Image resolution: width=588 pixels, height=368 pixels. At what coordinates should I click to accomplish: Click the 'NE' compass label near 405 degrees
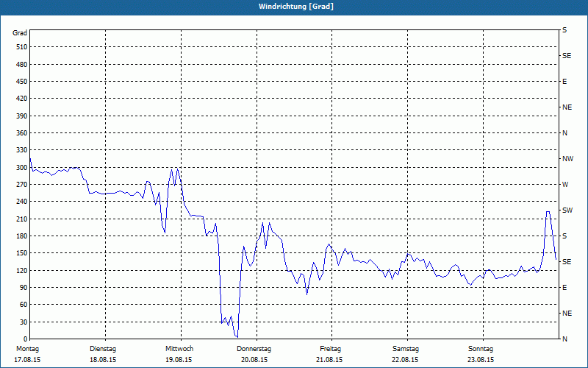567,107
